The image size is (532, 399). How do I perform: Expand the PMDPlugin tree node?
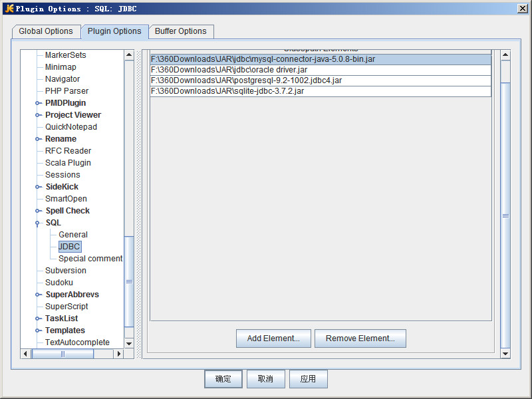click(39, 103)
